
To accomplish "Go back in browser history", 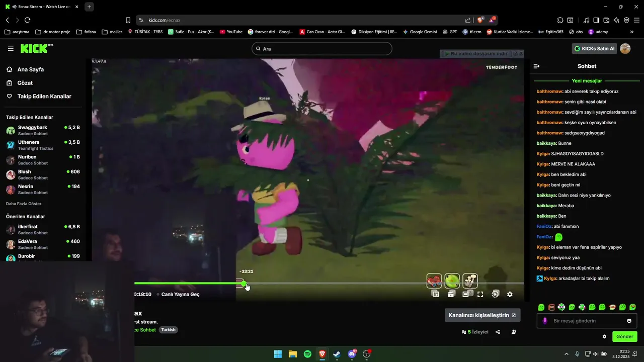I will click(x=8, y=20).
